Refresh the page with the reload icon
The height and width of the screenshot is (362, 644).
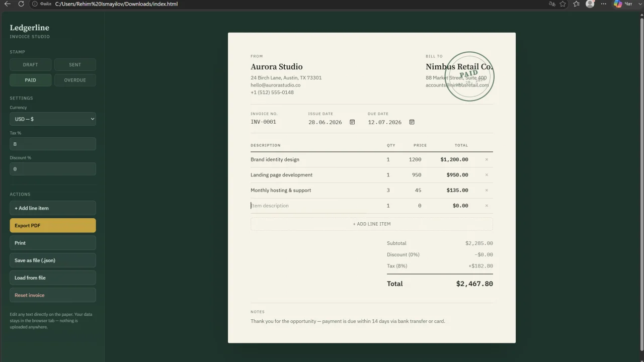click(x=21, y=4)
